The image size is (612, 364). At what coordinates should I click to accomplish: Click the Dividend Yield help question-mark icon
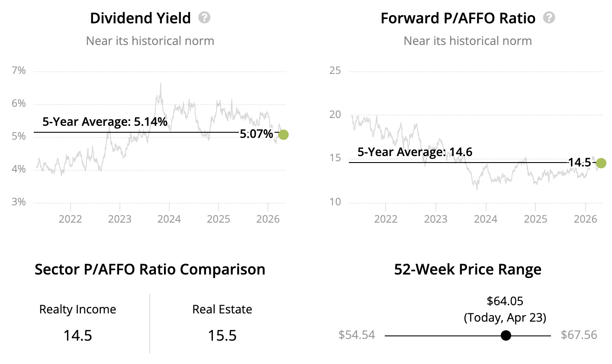(x=204, y=18)
